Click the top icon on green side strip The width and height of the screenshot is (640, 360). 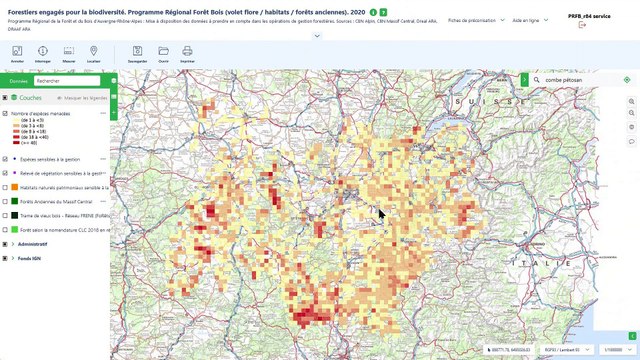click(x=114, y=81)
